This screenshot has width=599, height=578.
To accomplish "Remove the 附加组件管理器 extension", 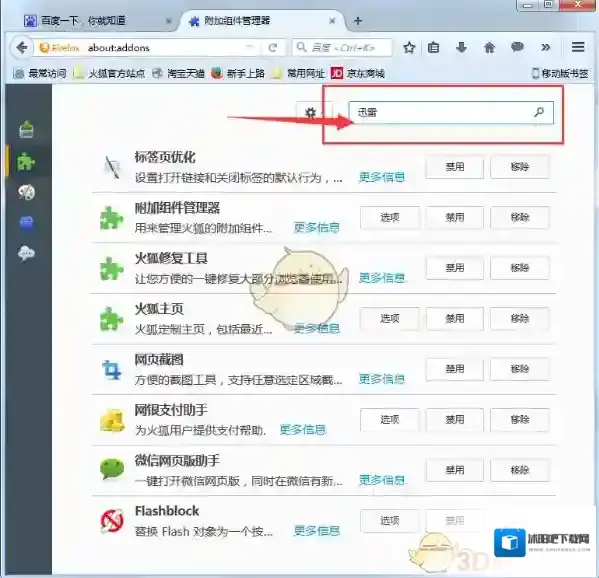I will (x=520, y=217).
